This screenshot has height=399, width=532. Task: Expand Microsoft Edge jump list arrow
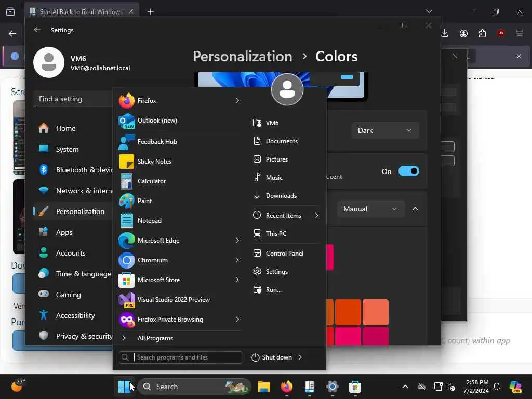tap(237, 241)
